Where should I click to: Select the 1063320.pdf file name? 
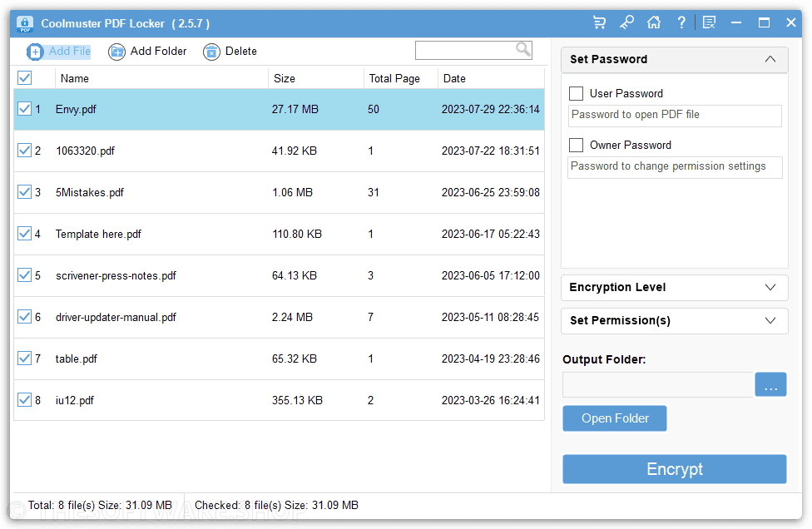tap(85, 151)
